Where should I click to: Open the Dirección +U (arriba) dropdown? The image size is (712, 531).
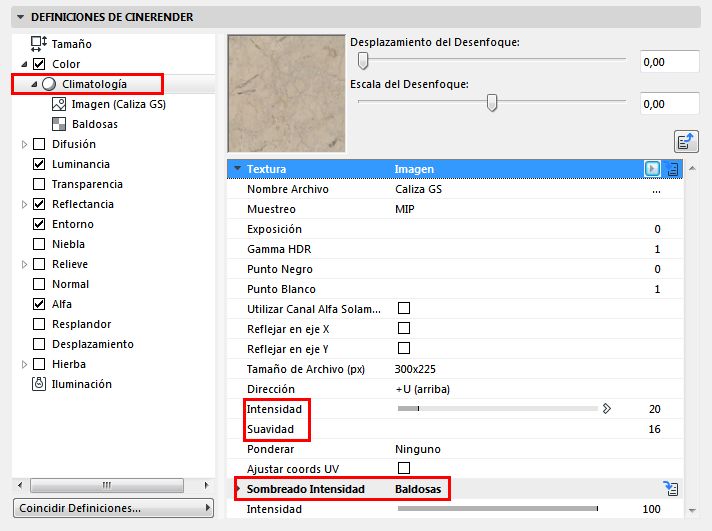pos(422,389)
